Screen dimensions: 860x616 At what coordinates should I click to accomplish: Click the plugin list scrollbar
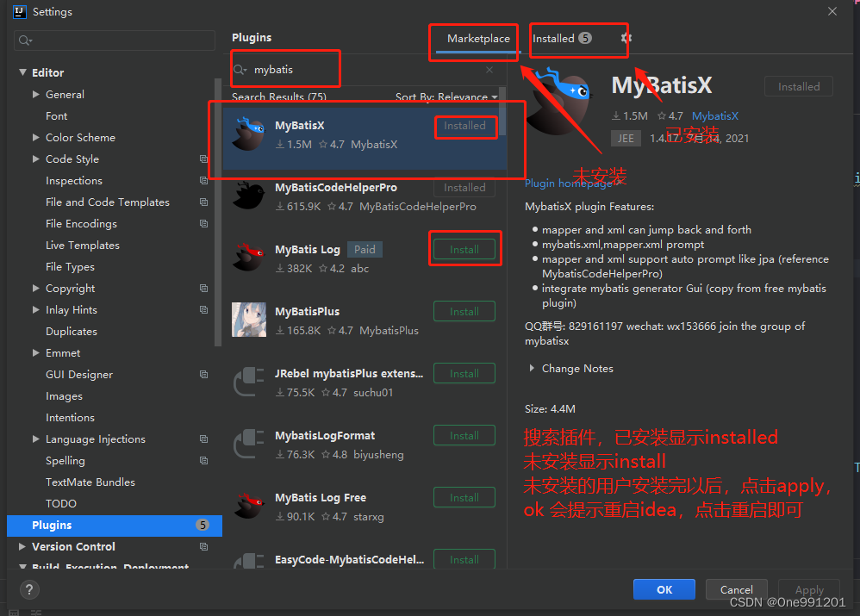point(502,113)
